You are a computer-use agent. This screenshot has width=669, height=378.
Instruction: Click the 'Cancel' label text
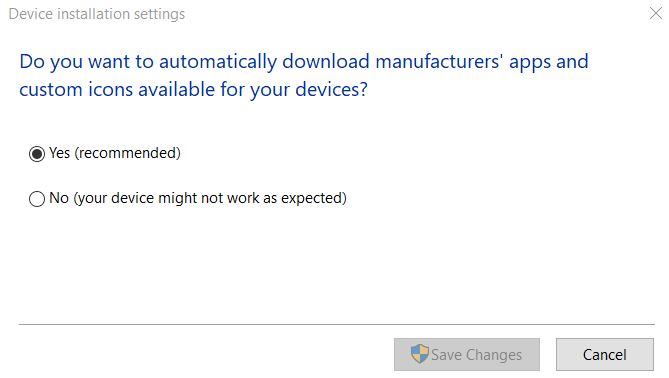pos(605,355)
